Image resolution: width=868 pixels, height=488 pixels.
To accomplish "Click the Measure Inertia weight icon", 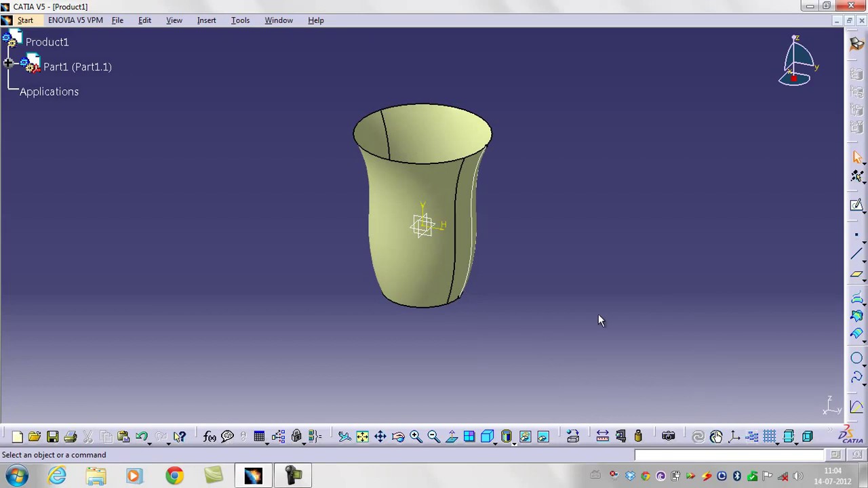I will pyautogui.click(x=638, y=437).
